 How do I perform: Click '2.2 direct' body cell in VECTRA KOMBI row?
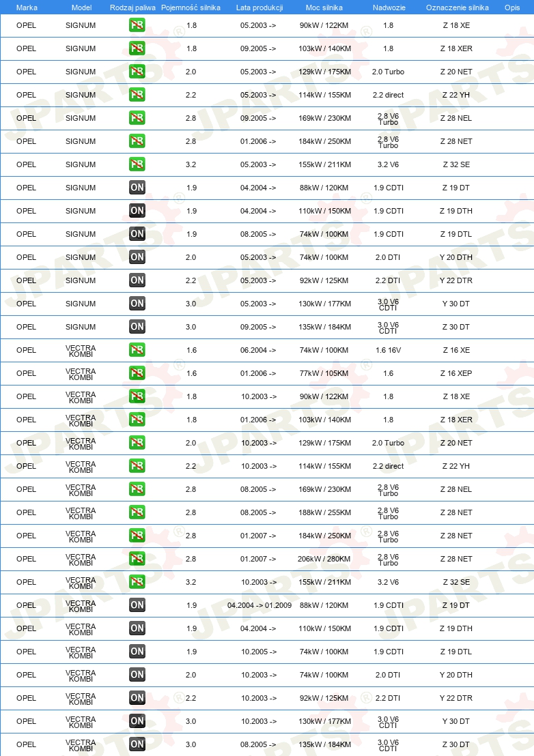click(x=389, y=466)
